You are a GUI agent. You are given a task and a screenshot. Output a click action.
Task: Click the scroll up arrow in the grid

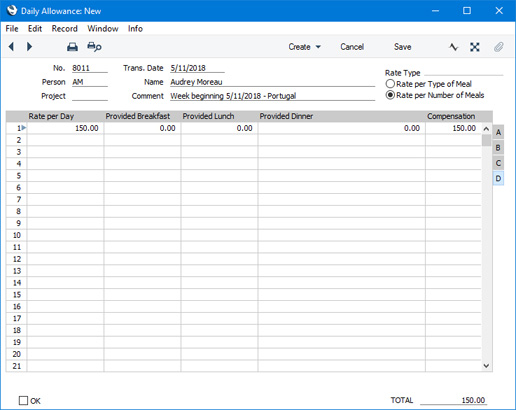(486, 129)
